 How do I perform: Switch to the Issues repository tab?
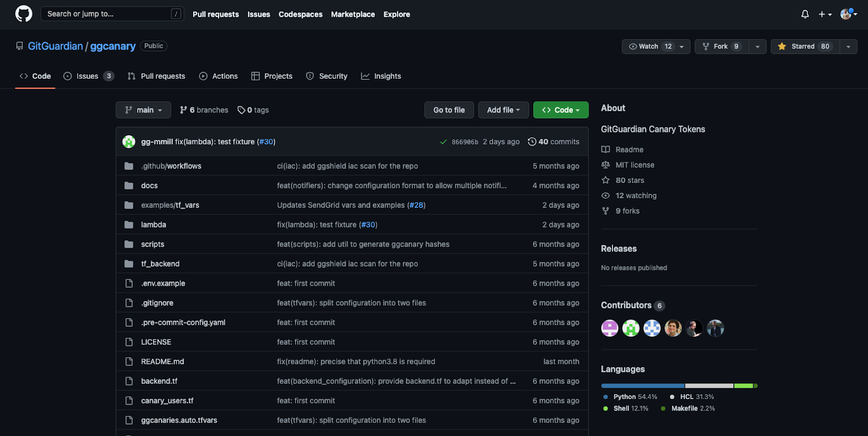88,77
